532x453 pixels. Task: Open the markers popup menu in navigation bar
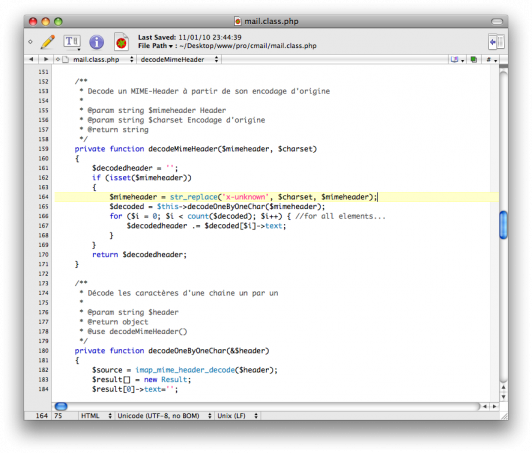(x=457, y=60)
